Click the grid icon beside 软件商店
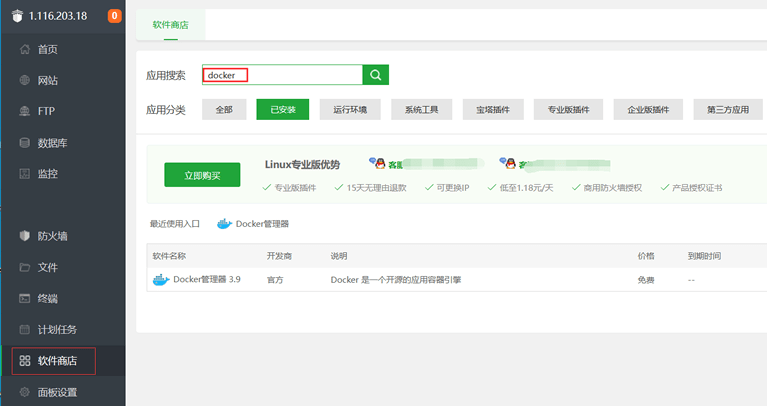This screenshot has height=406, width=767. coord(24,361)
